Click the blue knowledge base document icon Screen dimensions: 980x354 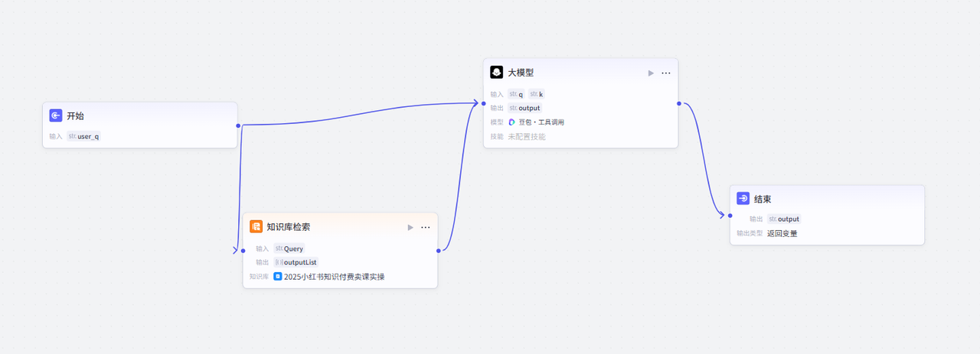point(278,277)
